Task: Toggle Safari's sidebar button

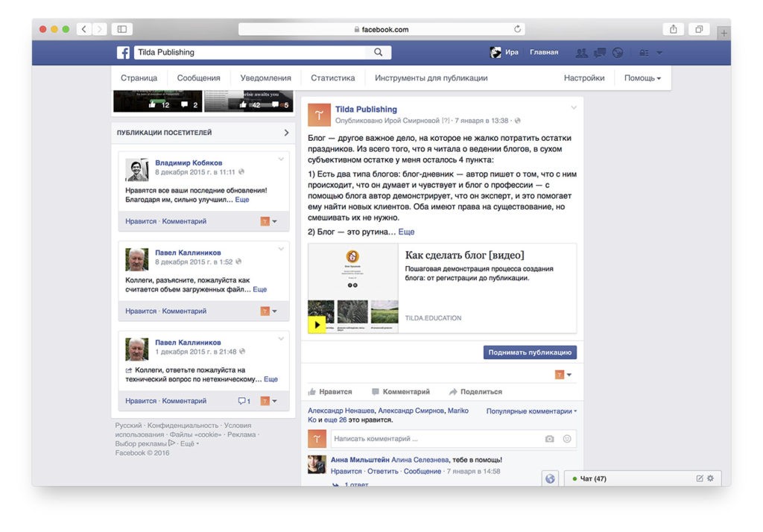Action: 122,29
